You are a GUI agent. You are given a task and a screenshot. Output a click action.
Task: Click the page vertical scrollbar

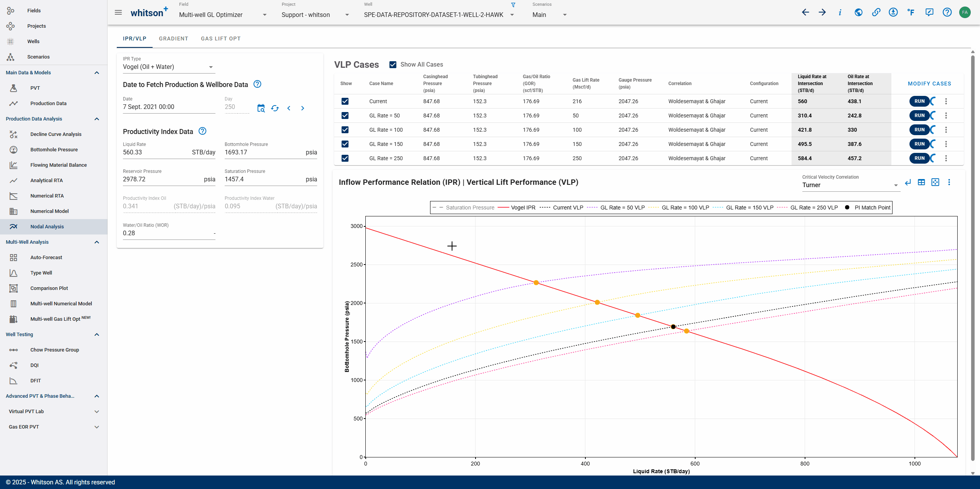point(973,258)
